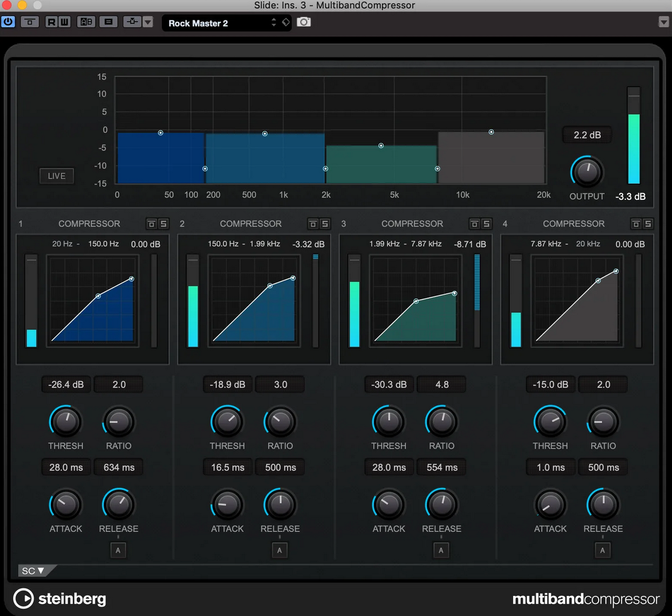Adjust the OUTPUT knob
The height and width of the screenshot is (616, 672).
[x=587, y=172]
